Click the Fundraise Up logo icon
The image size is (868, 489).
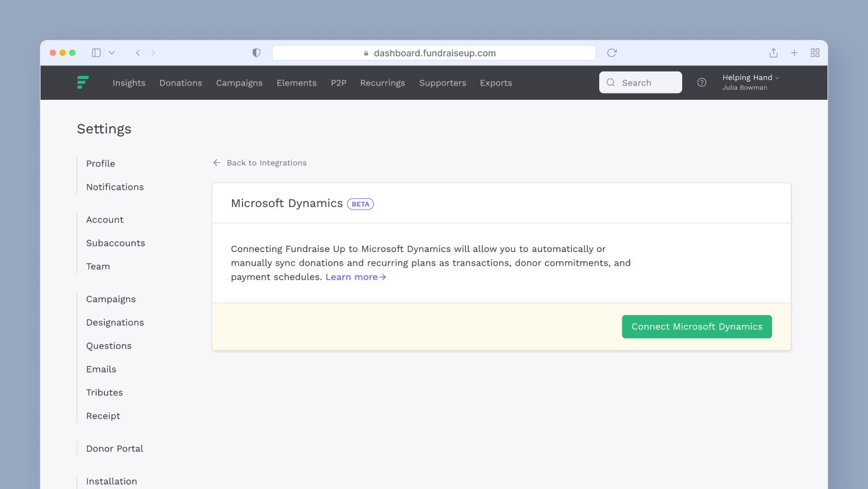pos(83,82)
